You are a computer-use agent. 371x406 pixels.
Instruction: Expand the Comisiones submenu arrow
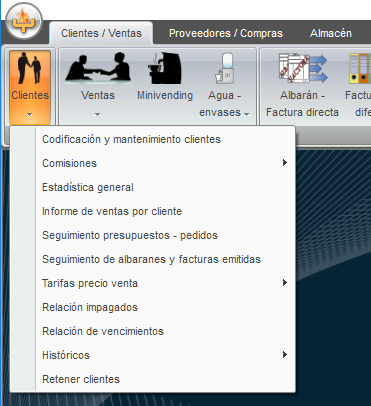(x=285, y=163)
